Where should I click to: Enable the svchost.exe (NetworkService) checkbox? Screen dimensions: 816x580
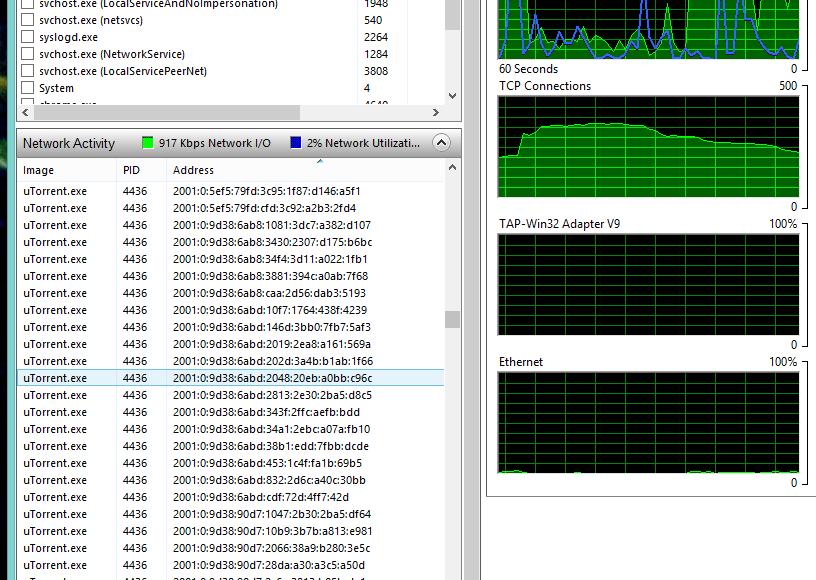28,54
